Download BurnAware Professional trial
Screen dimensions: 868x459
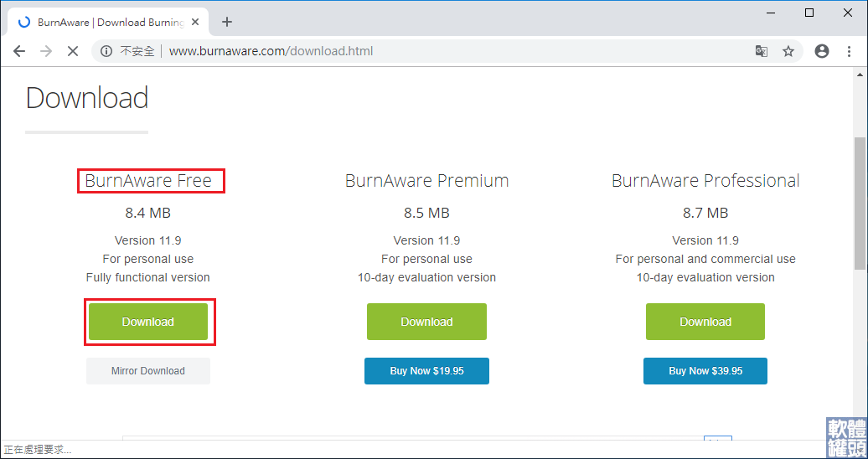coord(705,322)
